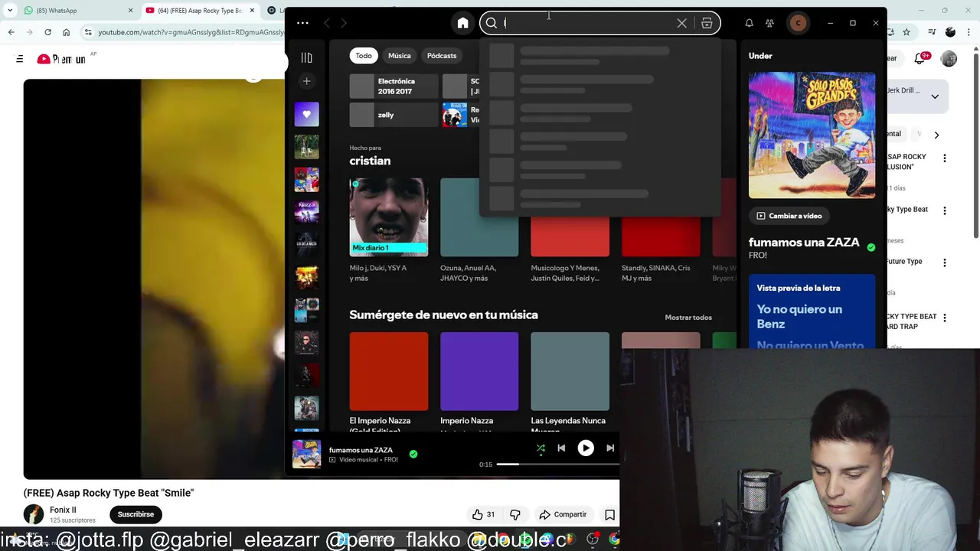Image resolution: width=980 pixels, height=551 pixels.
Task: Expand Your Library sidebar icon
Action: click(306, 57)
